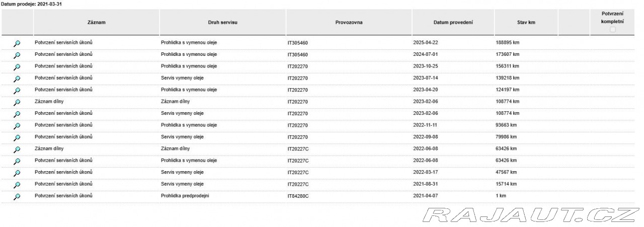Click the Záznam column header
This screenshot has height=227, width=644.
tap(97, 23)
